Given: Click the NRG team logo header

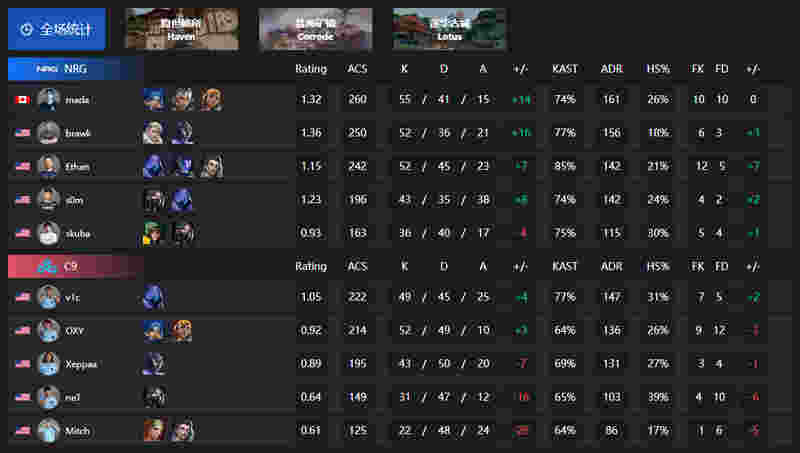Looking at the screenshot, I should 75,69.
